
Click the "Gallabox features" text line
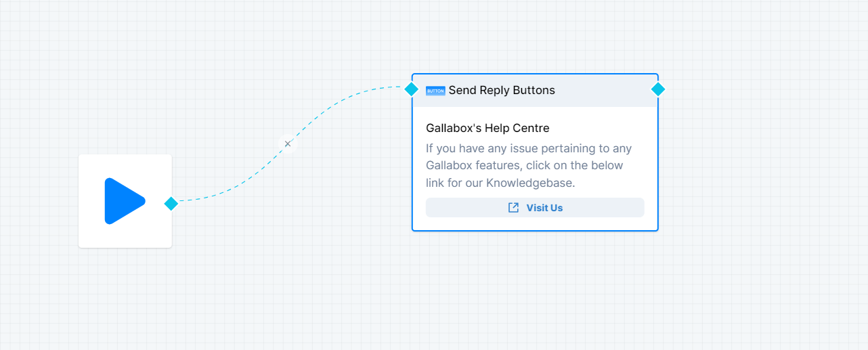(x=474, y=166)
